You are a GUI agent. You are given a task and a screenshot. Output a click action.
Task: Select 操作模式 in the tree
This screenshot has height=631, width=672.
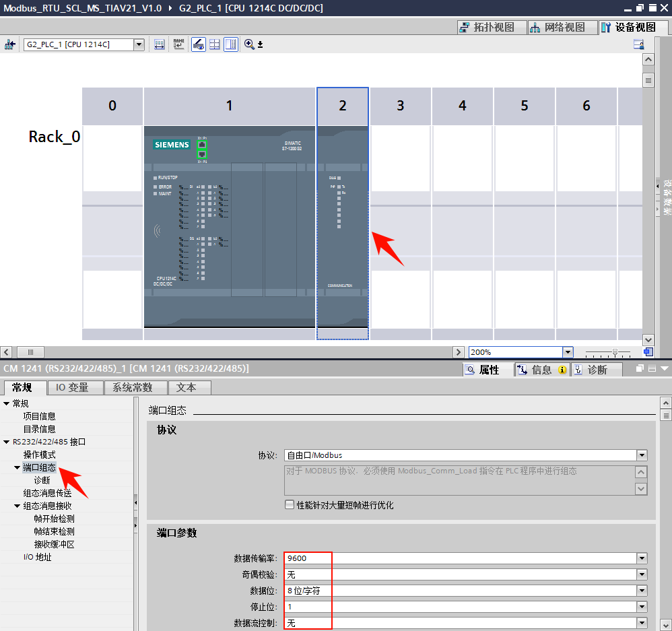point(39,455)
